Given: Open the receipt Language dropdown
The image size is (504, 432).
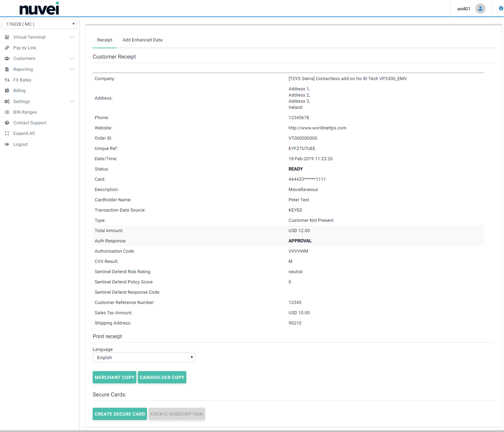Looking at the screenshot, I should coord(144,357).
